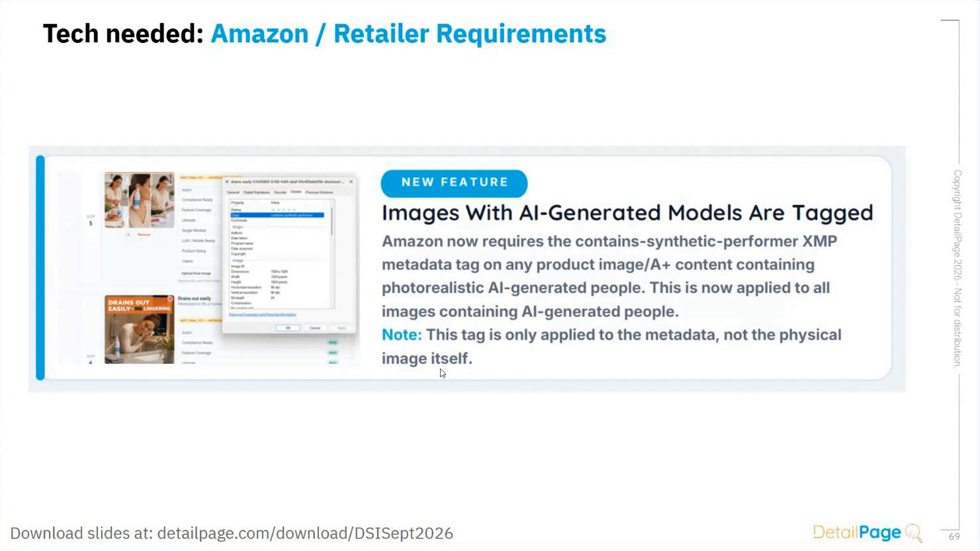Select the Compliance Ready audit row in slot 5
Viewport: 980px width, 551px height.
pos(197,200)
